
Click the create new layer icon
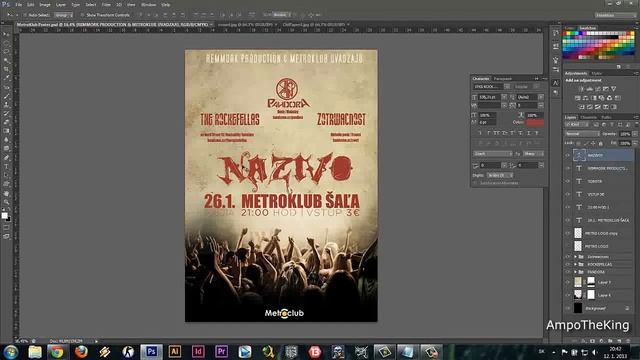pos(619,340)
